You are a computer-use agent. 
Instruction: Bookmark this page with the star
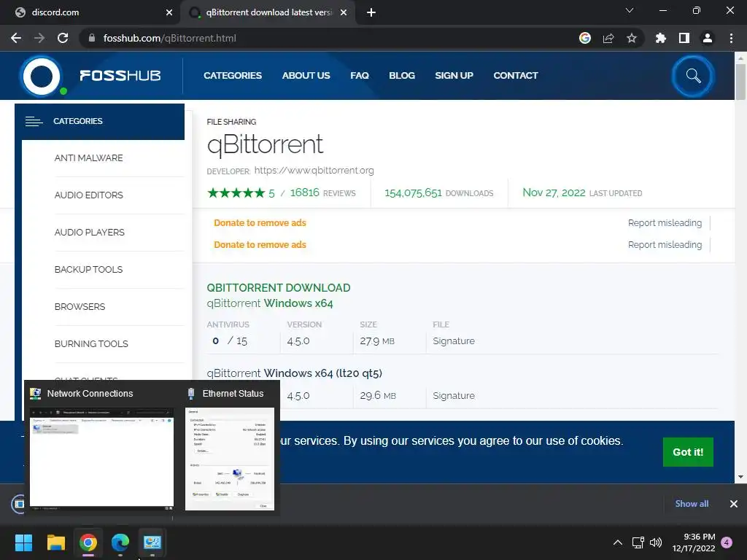pos(631,38)
